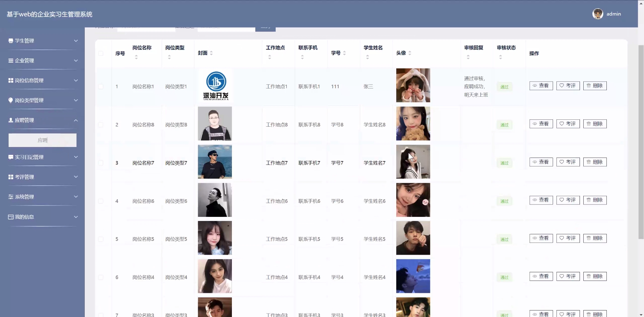Select the 应聘 submenu item

click(42, 140)
